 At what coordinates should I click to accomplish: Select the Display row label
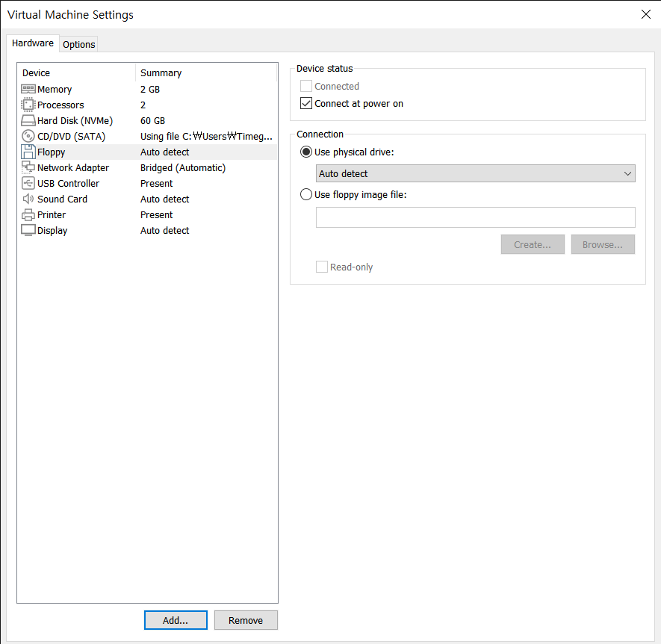click(52, 231)
